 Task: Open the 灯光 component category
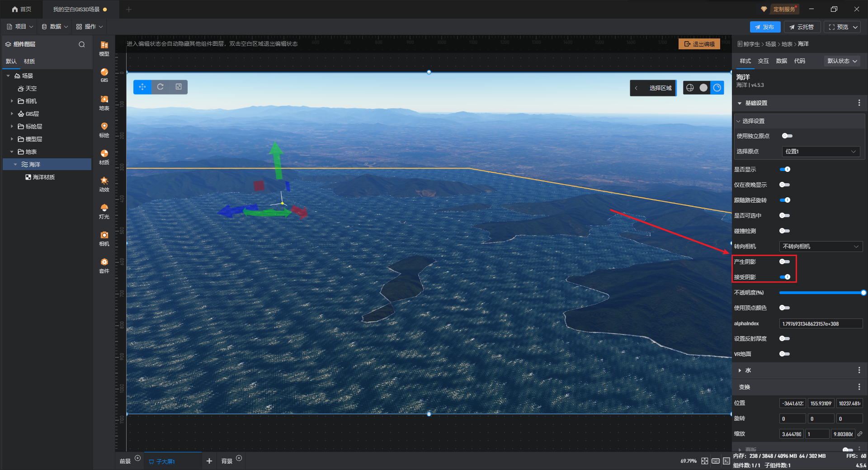tap(104, 211)
